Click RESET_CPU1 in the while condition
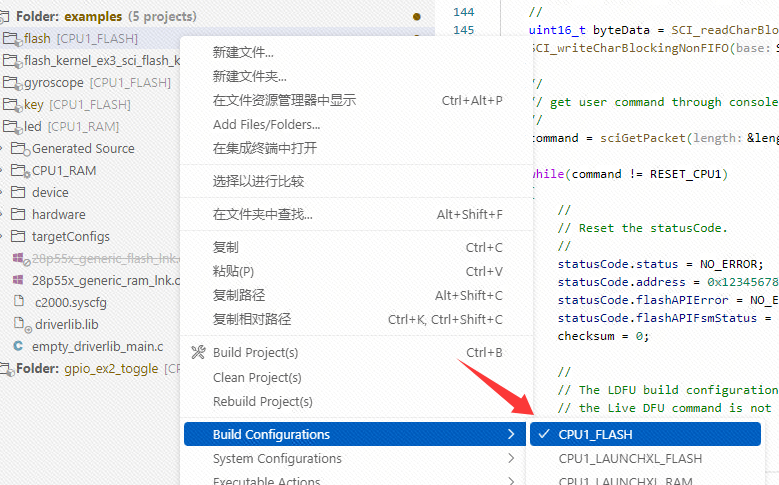The height and width of the screenshot is (485, 779). coord(685,174)
